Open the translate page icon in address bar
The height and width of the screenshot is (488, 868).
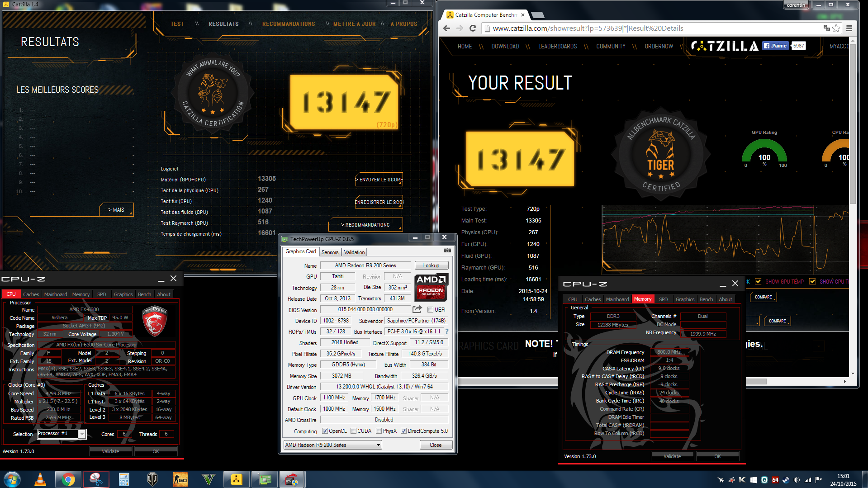click(827, 28)
